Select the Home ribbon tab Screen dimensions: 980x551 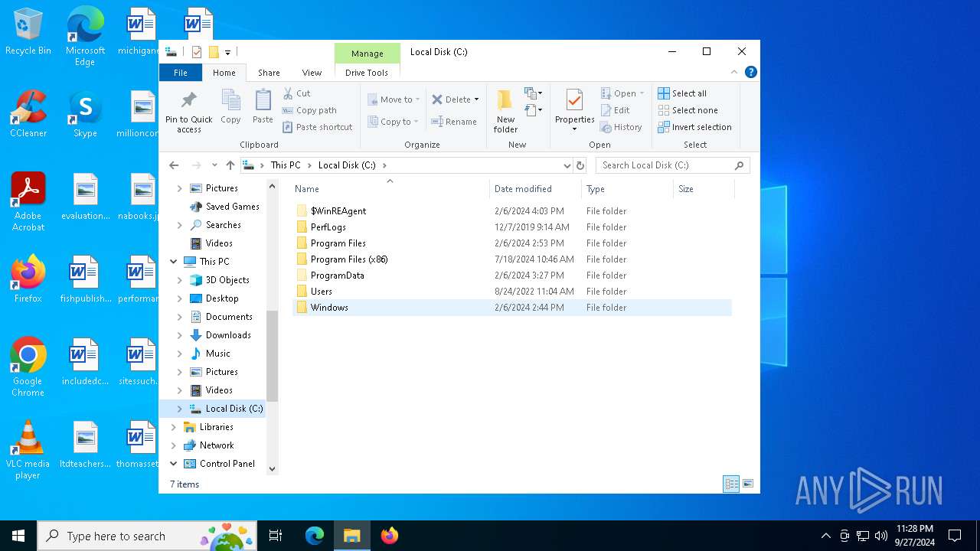click(224, 73)
